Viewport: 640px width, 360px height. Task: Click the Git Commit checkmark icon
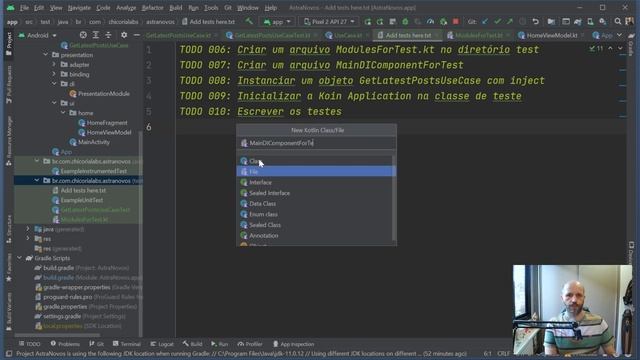pos(497,22)
